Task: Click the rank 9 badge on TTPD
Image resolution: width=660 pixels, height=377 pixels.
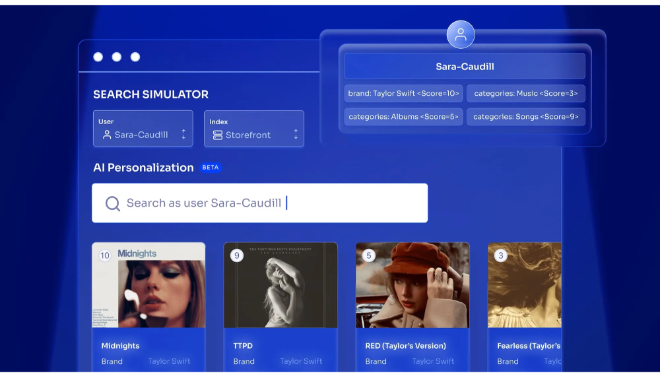Action: (x=237, y=255)
